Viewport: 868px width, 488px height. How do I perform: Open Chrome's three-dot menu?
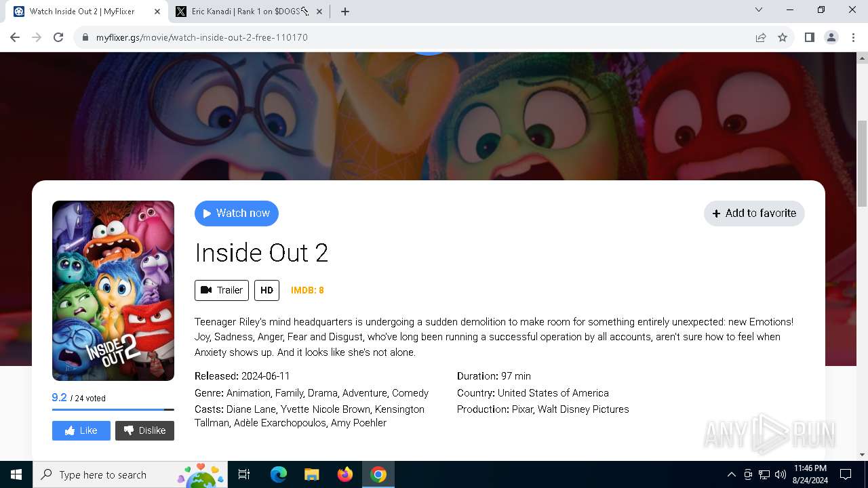853,37
